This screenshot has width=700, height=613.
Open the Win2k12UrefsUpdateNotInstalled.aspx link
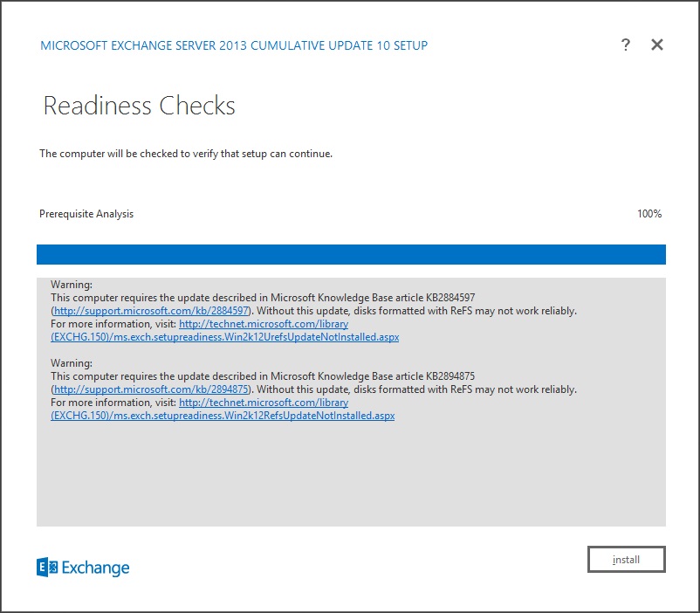point(224,336)
